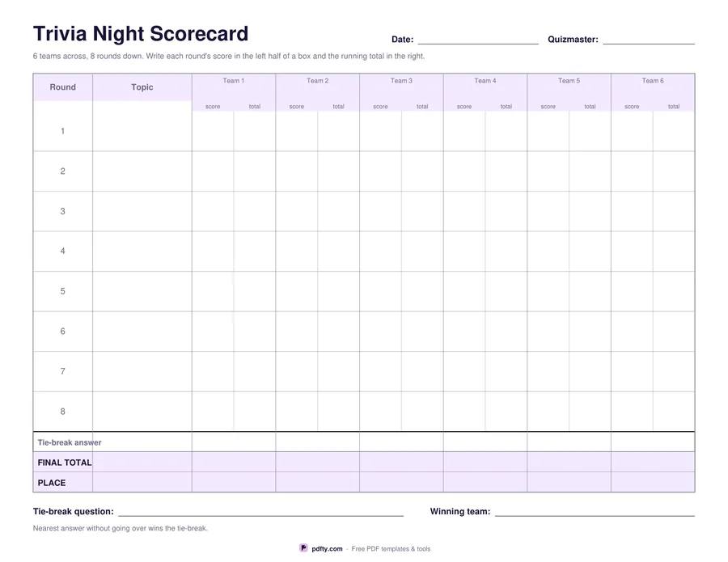Screen dimensions: 728x562
Task: Click the round number 1
Action: (x=62, y=131)
